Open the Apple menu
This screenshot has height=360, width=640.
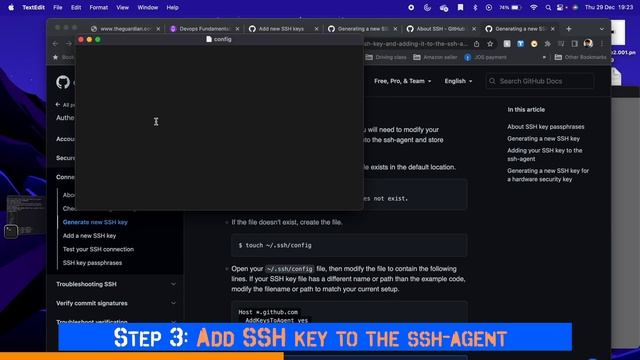click(x=11, y=7)
